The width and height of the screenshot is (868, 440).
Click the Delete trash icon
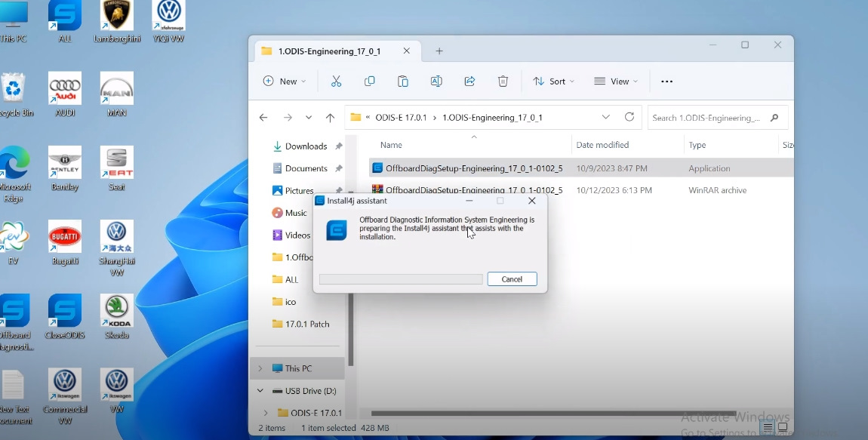503,82
